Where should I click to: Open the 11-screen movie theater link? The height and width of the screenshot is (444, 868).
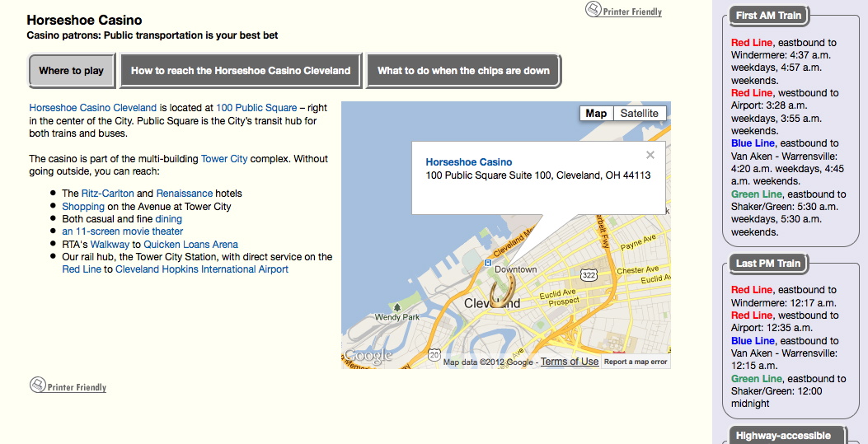[x=122, y=231]
